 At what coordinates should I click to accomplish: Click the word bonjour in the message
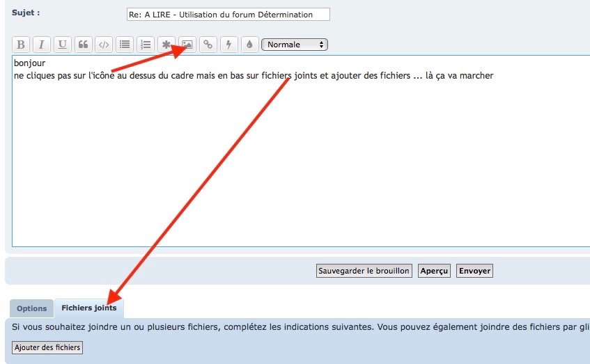coord(30,63)
